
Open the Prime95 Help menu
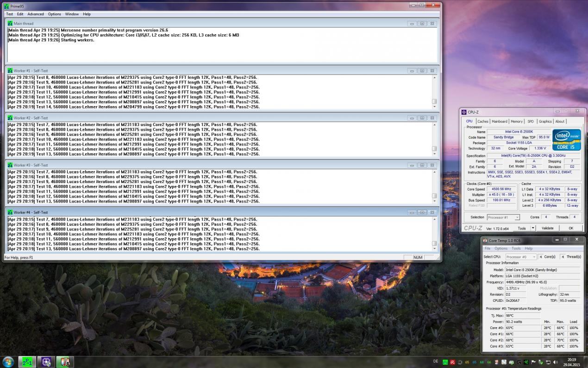point(87,14)
